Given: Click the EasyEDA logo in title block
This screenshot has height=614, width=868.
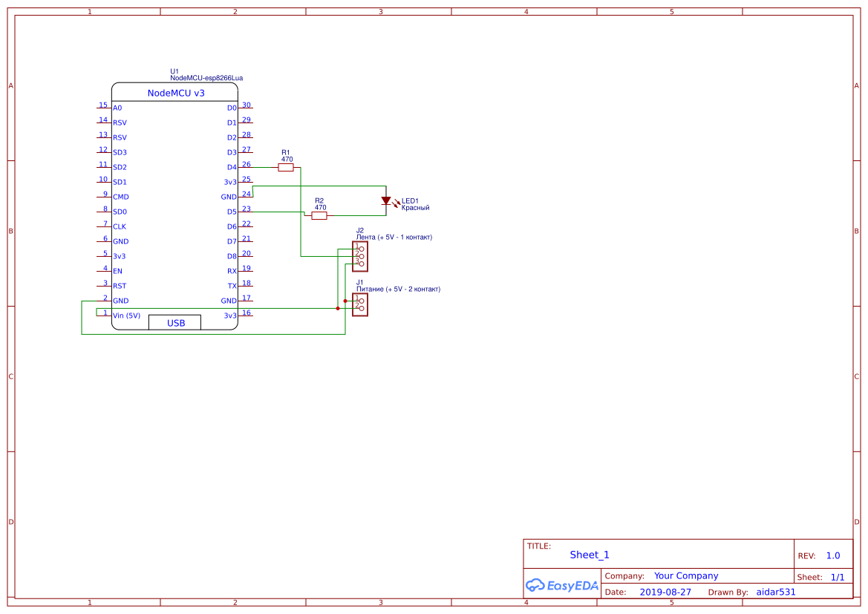Looking at the screenshot, I should 562,585.
